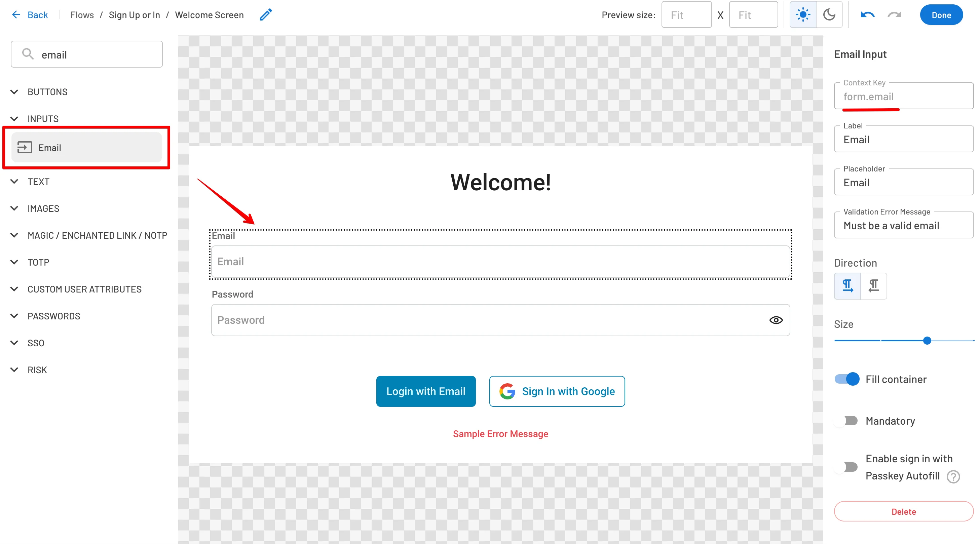This screenshot has width=980, height=544.
Task: Open Sign Up or In breadcrumb
Action: tap(134, 15)
